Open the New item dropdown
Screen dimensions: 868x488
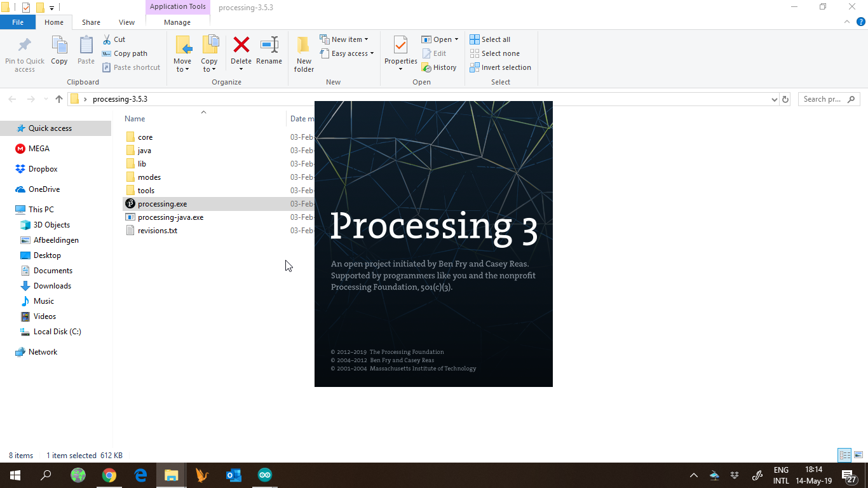[x=344, y=39]
